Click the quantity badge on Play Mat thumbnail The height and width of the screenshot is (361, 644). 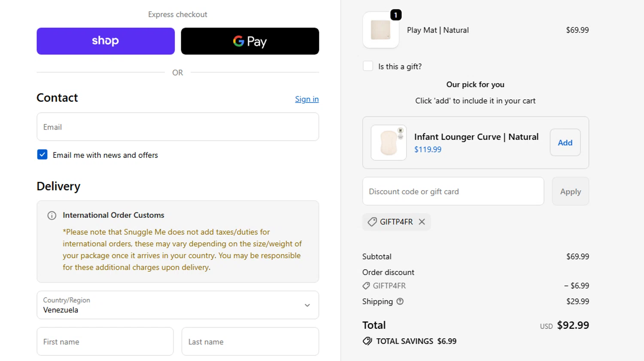point(396,15)
